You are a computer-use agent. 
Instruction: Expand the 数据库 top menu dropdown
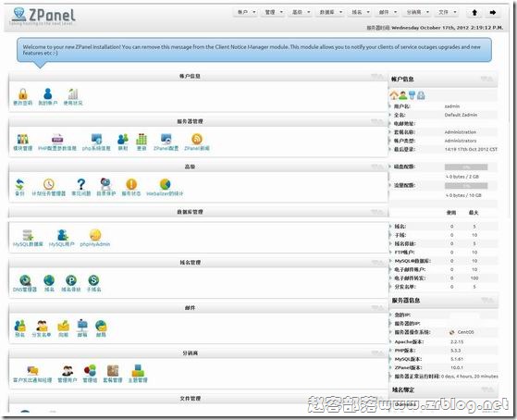330,12
